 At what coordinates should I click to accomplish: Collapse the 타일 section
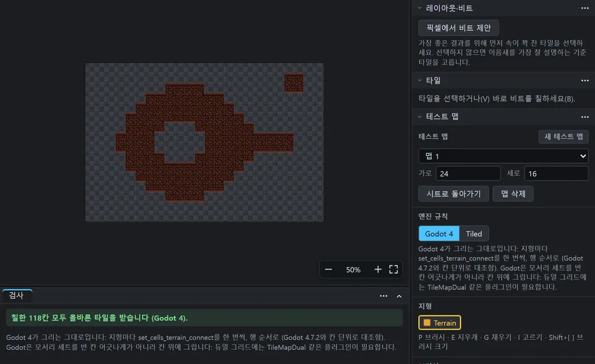(420, 81)
